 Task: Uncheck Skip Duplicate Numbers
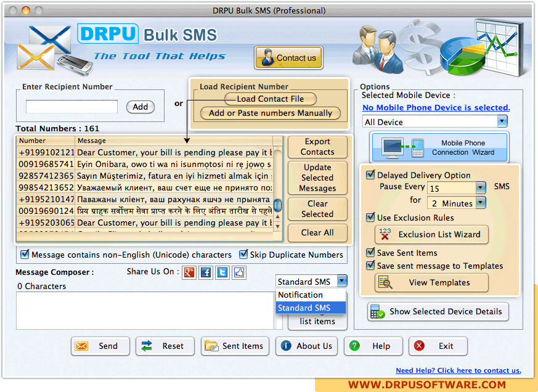[x=244, y=255]
